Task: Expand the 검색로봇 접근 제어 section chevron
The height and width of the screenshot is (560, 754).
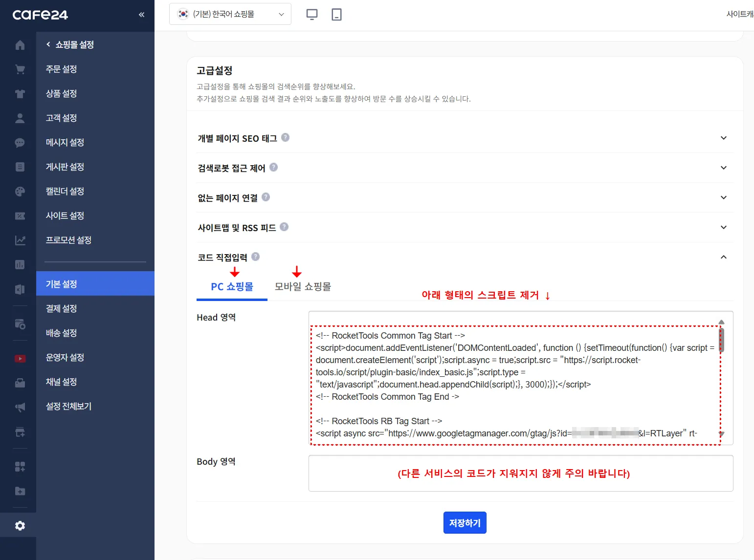Action: (x=724, y=168)
